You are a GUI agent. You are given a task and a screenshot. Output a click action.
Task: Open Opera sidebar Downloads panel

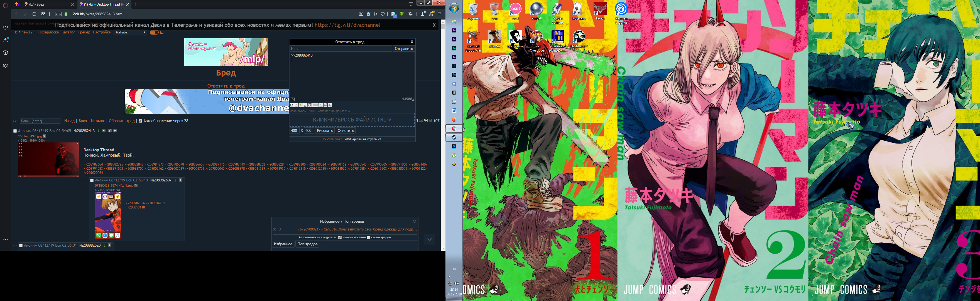point(5,40)
